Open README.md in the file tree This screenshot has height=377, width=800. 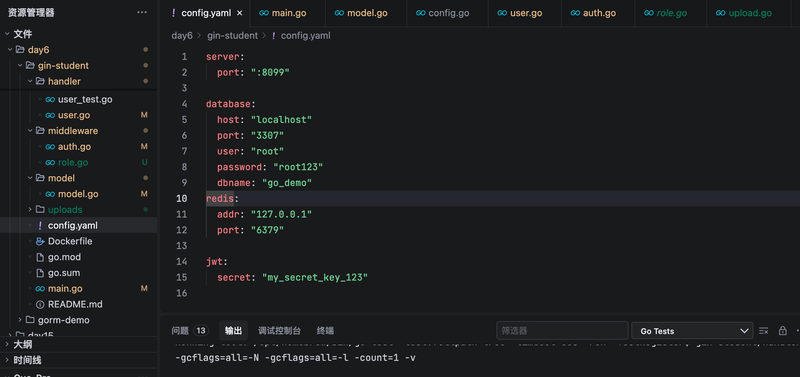75,305
